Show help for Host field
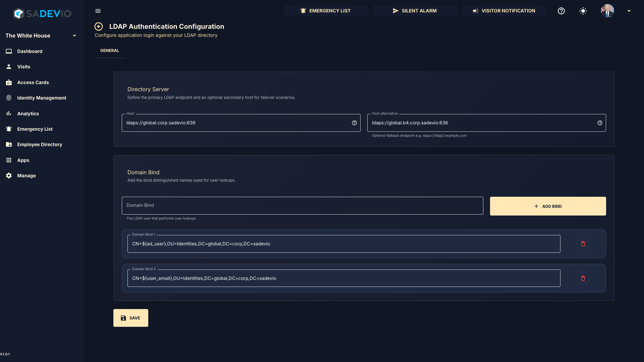 [x=354, y=123]
